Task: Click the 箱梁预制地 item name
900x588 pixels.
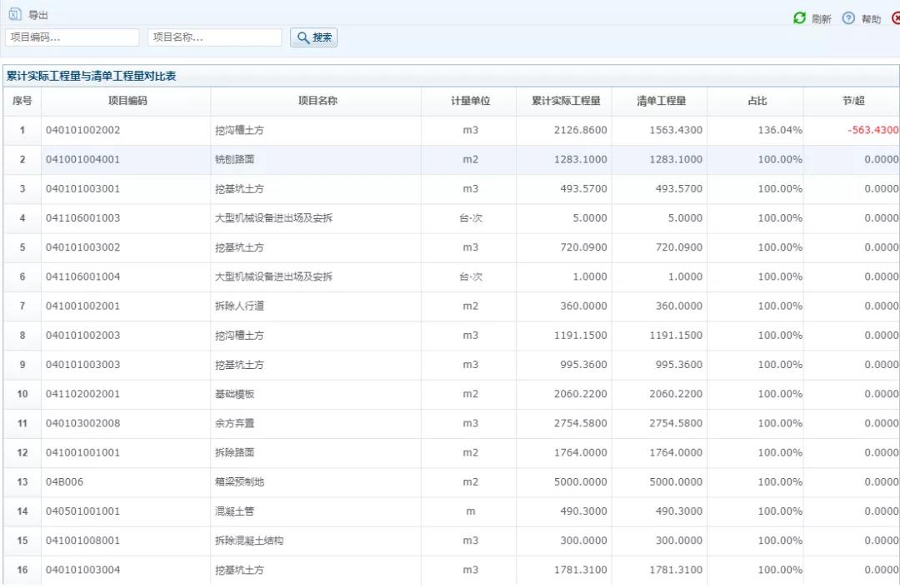Action: tap(239, 482)
